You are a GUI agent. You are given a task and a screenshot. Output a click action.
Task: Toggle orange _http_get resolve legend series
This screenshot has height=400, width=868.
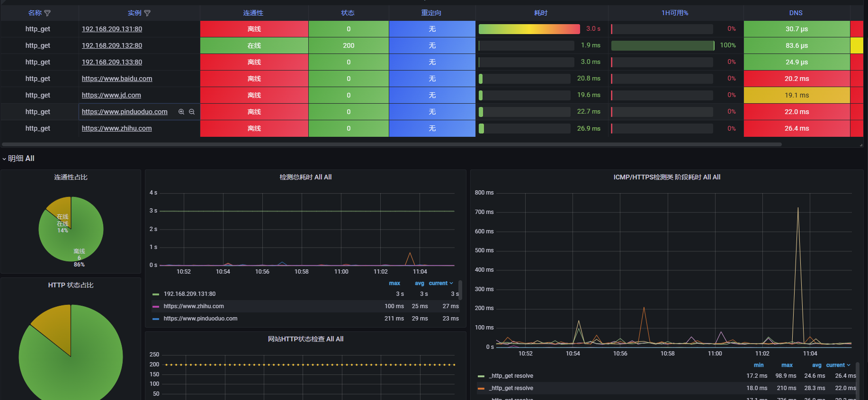point(511,388)
